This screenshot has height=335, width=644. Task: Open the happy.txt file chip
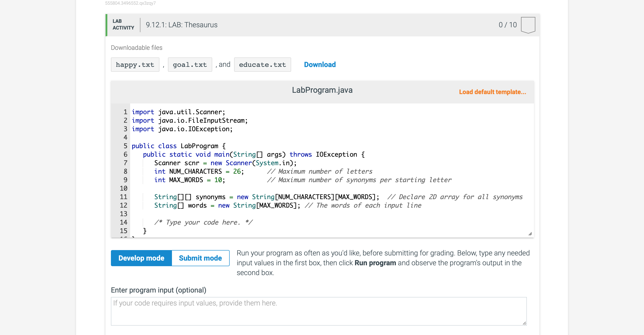pyautogui.click(x=135, y=64)
